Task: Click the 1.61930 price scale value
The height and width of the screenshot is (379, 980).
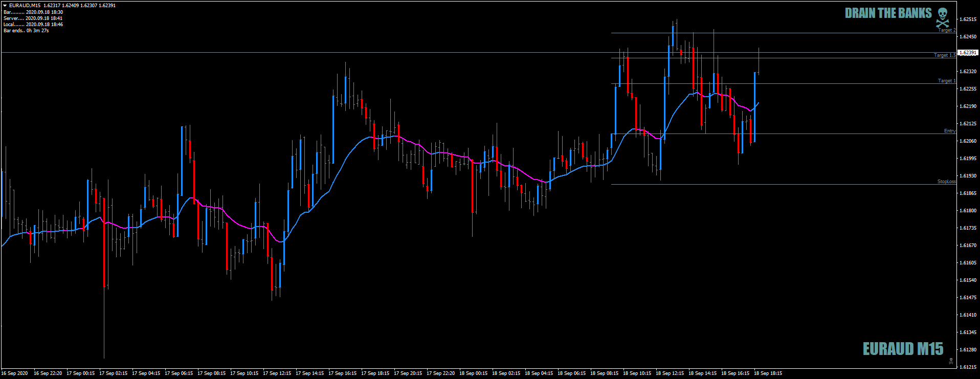Action: click(968, 176)
